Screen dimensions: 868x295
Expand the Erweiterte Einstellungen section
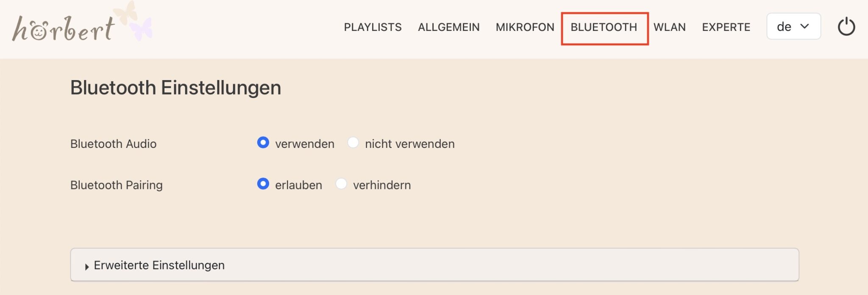(x=159, y=265)
